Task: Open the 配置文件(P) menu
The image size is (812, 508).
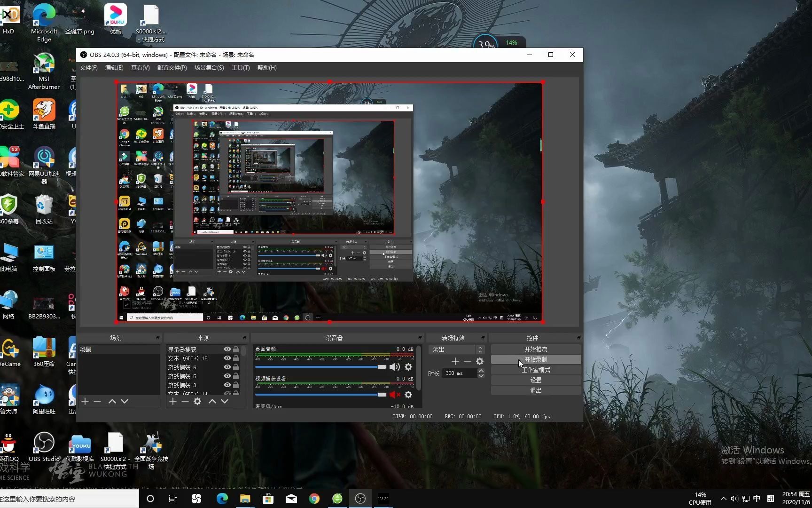Action: click(172, 68)
